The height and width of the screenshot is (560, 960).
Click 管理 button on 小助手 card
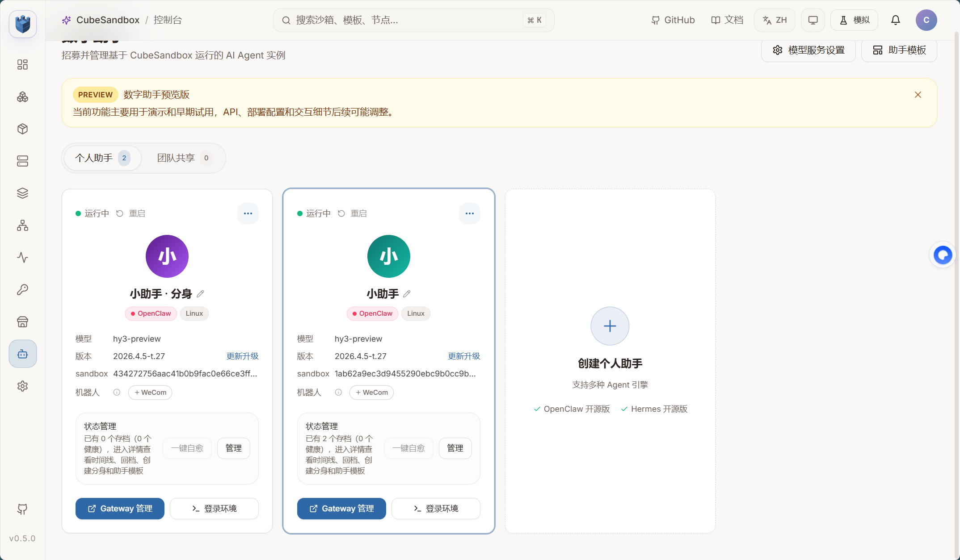[x=455, y=448]
